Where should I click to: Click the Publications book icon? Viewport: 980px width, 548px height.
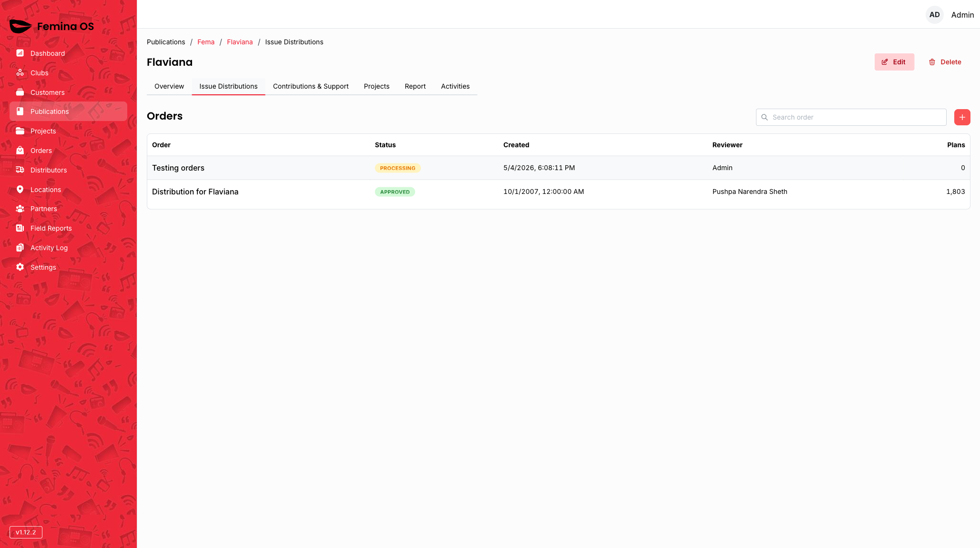pos(20,111)
